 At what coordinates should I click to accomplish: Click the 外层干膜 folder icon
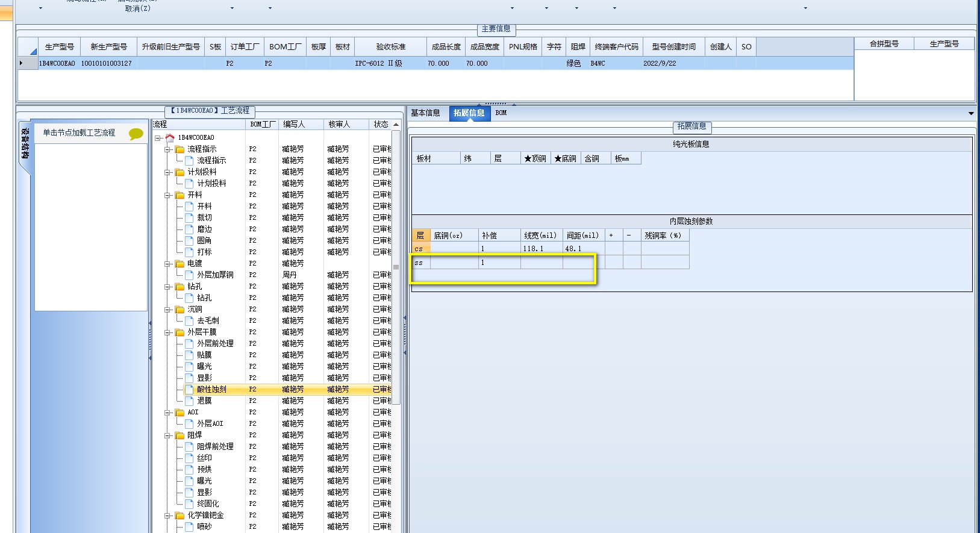coord(179,332)
